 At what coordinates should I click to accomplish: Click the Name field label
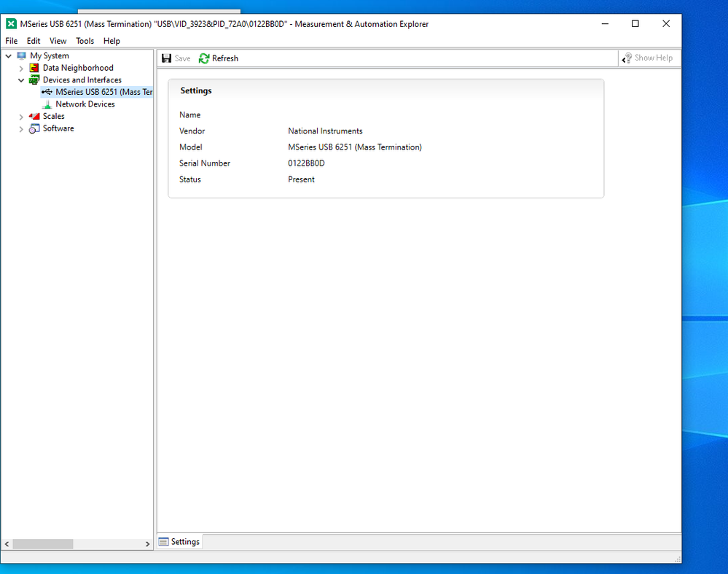point(190,115)
